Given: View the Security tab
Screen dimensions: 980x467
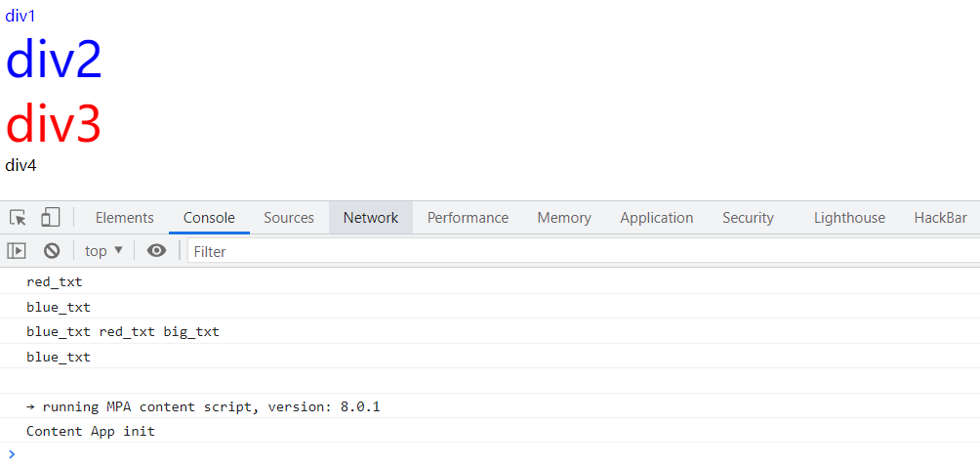Looking at the screenshot, I should pos(748,218).
